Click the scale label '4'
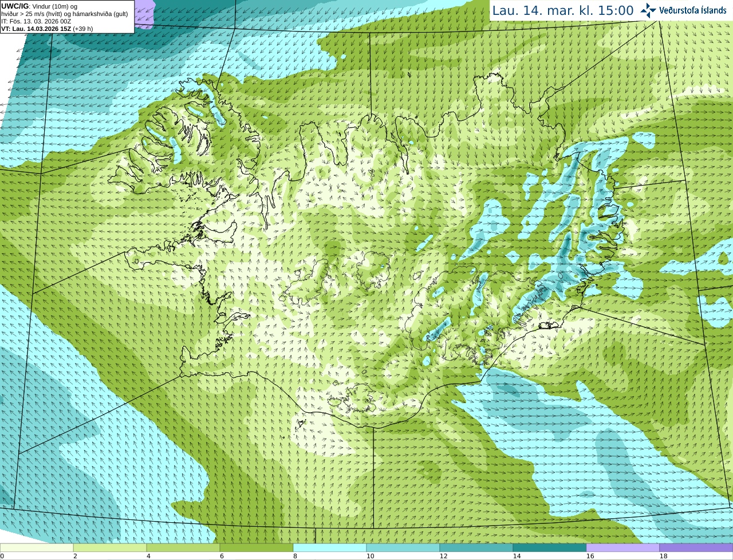The height and width of the screenshot is (560, 733). click(148, 556)
